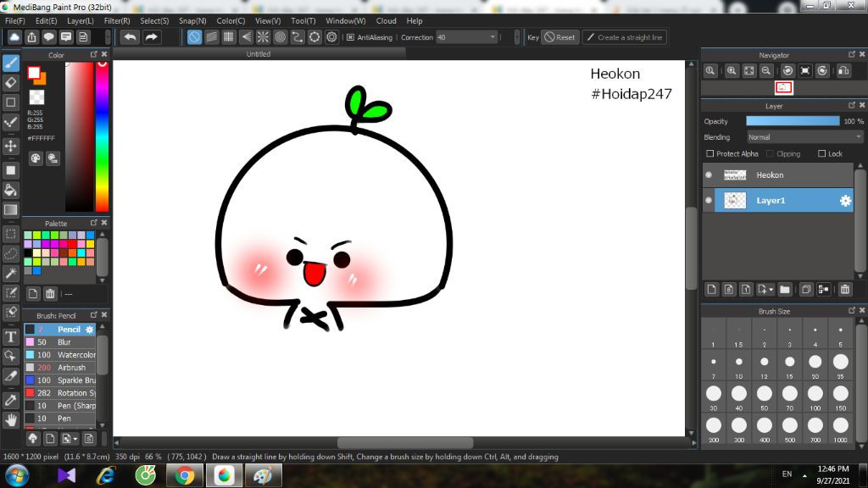The height and width of the screenshot is (488, 868).
Task: Select the Gradient tool
Action: pyautogui.click(x=11, y=210)
